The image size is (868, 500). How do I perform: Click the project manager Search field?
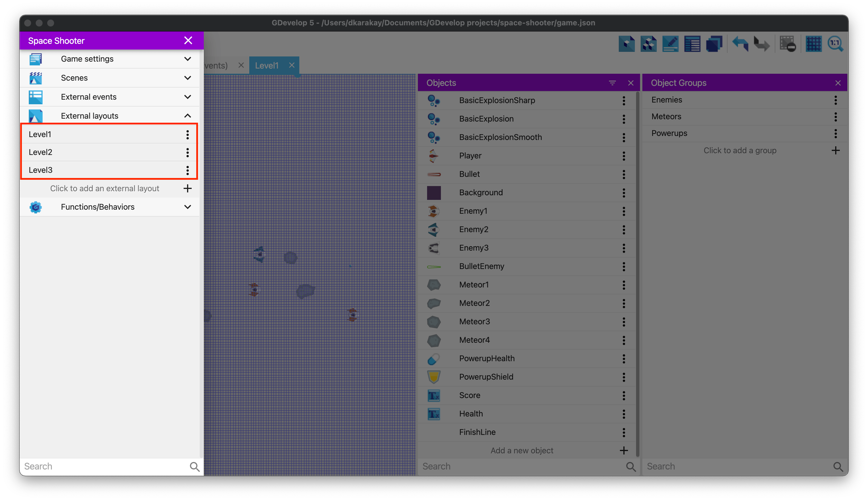click(103, 466)
